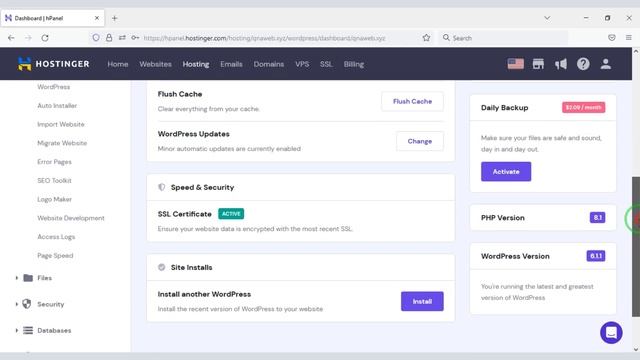Open the user profile icon
Viewport: 640px width, 360px height.
pos(606,64)
